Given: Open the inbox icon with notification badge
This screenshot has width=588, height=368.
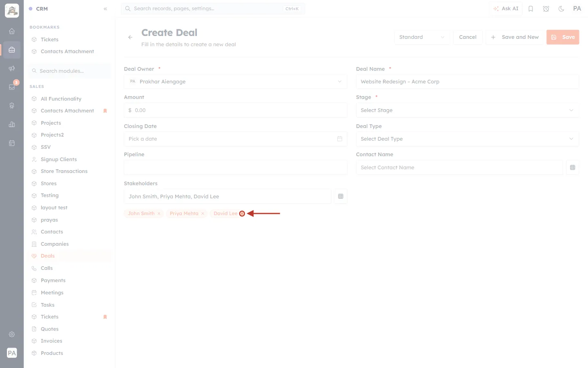Looking at the screenshot, I should pos(12,87).
